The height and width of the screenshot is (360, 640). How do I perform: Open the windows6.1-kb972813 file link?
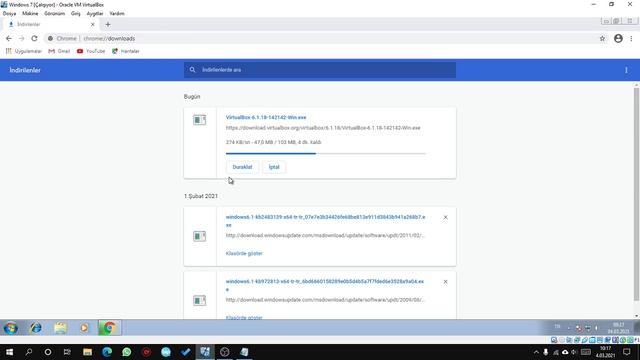[325, 285]
